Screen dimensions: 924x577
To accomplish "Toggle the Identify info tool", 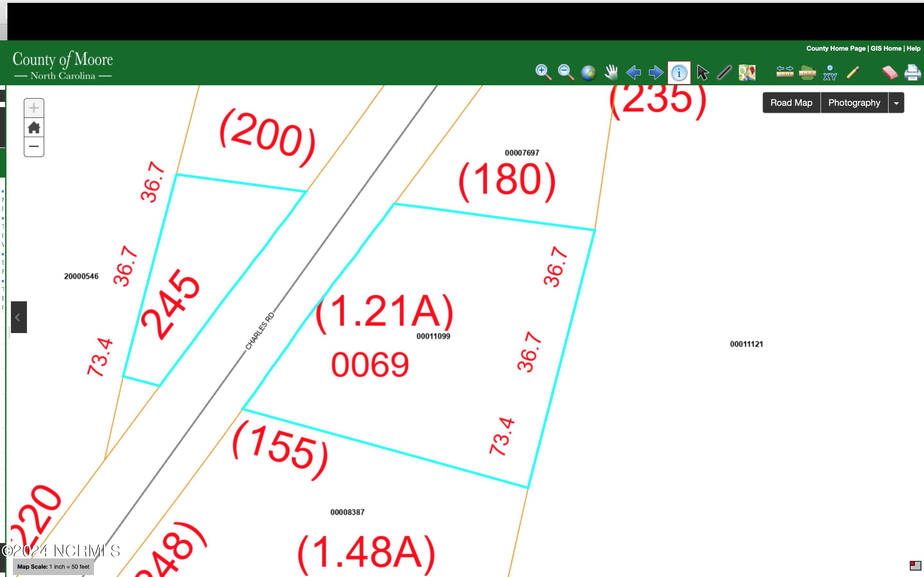I will [x=679, y=72].
